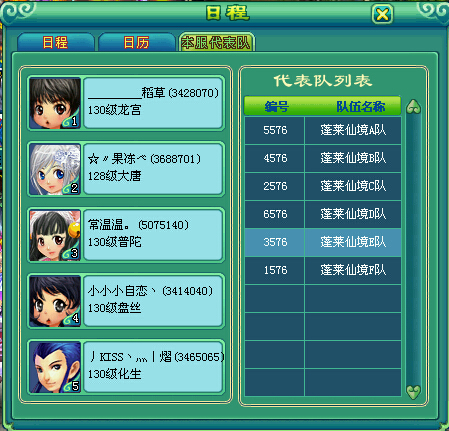Click the blue-haired 化生 avatar numbered 5
The width and height of the screenshot is (449, 431).
click(55, 367)
